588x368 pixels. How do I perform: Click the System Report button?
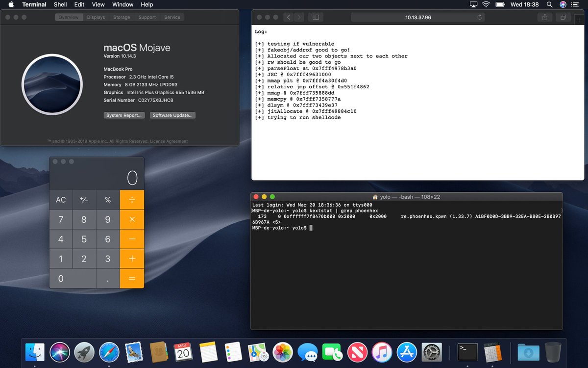[124, 115]
